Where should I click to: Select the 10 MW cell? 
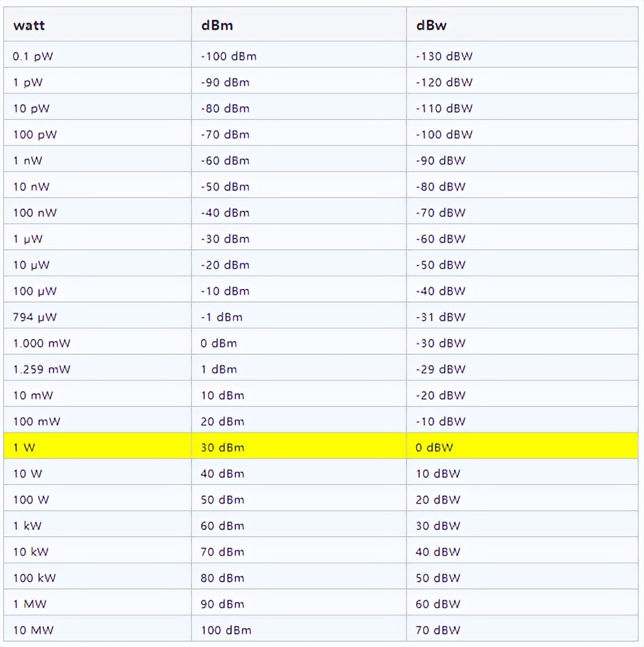(33, 630)
